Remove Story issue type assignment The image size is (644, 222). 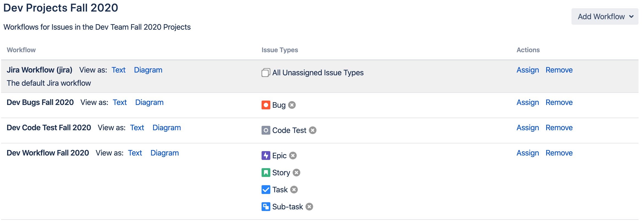point(296,173)
